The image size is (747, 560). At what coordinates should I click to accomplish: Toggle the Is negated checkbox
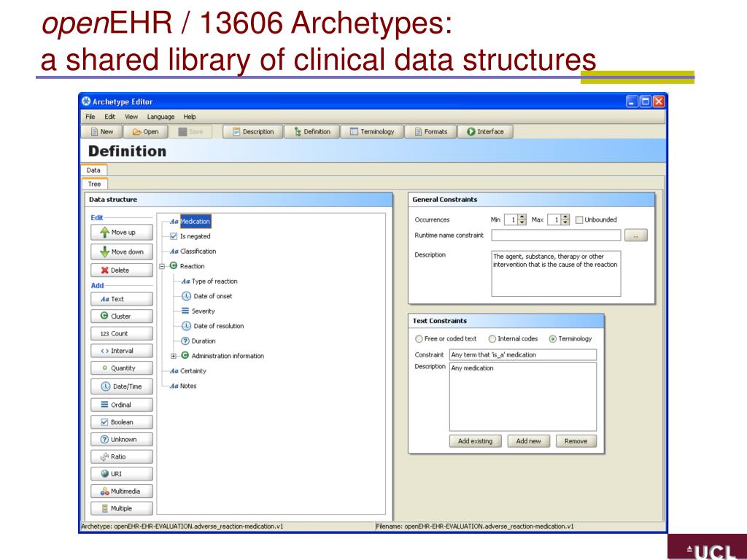(174, 236)
